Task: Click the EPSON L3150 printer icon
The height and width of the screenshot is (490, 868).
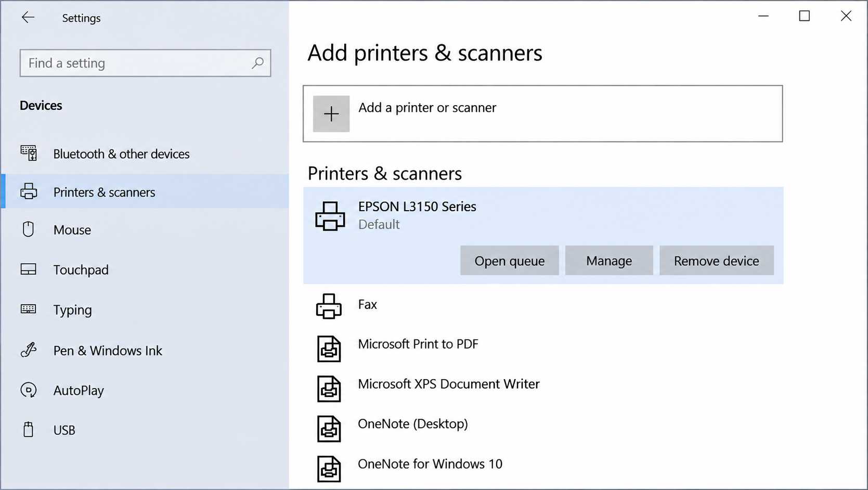Action: [x=330, y=216]
